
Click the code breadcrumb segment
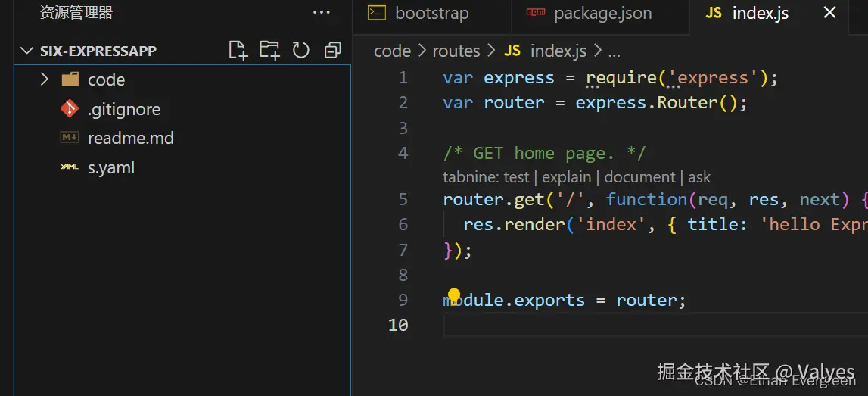(393, 51)
